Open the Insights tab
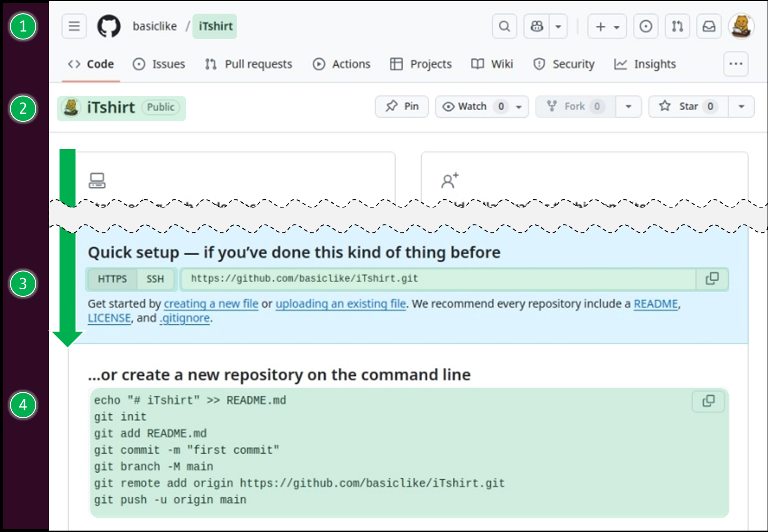Viewport: 768px width, 532px height. (645, 64)
